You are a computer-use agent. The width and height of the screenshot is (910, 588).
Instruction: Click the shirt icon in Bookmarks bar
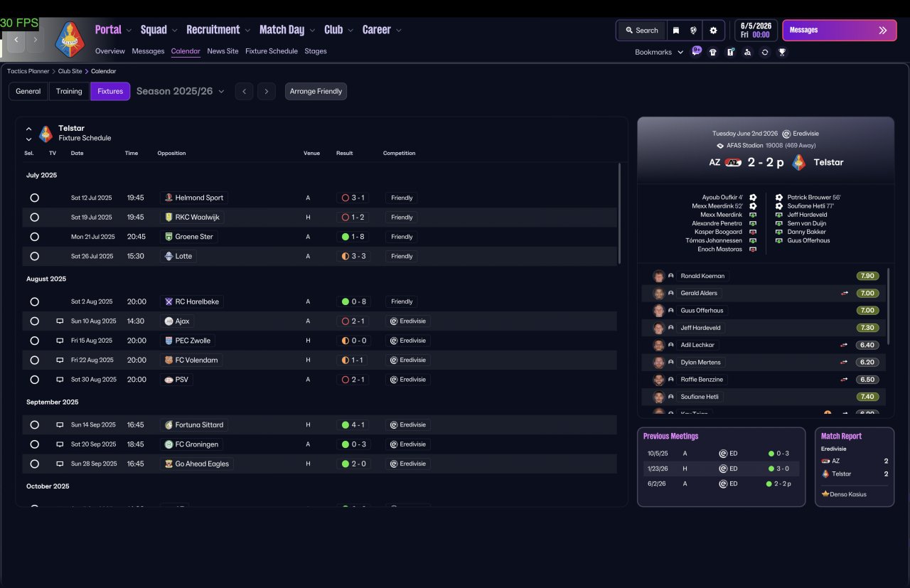click(713, 52)
